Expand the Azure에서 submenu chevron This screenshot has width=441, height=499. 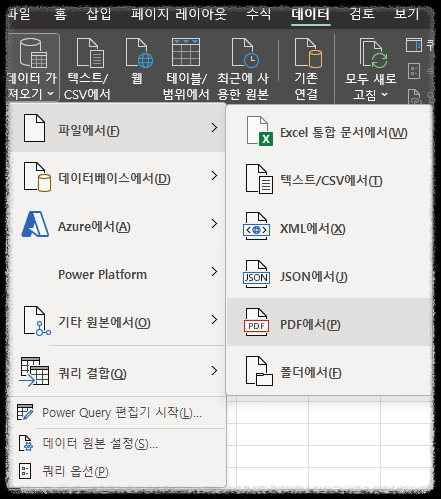pyautogui.click(x=214, y=224)
